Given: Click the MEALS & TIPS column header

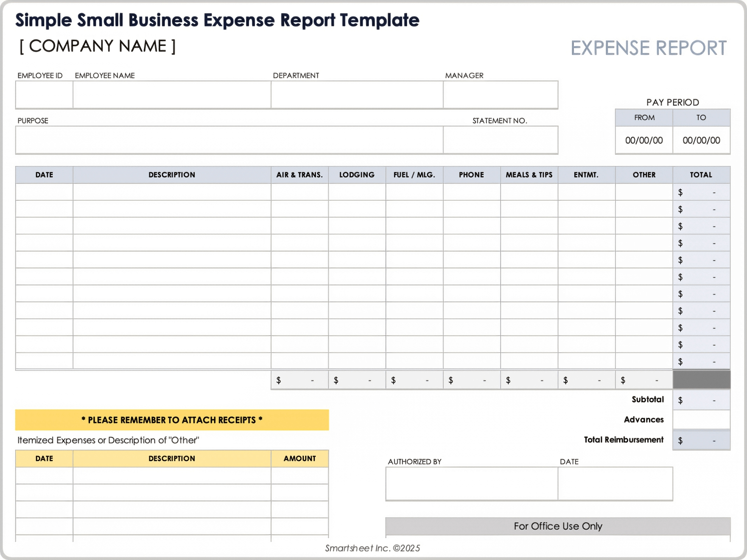Looking at the screenshot, I should pos(529,175).
